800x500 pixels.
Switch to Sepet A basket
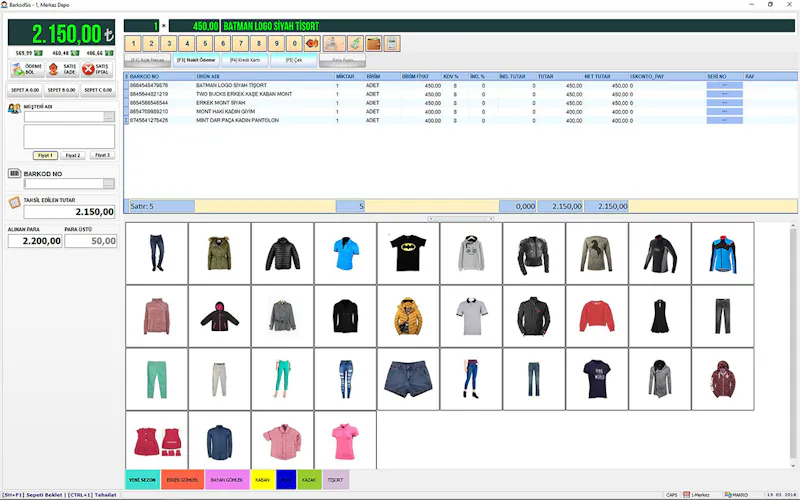(25, 90)
